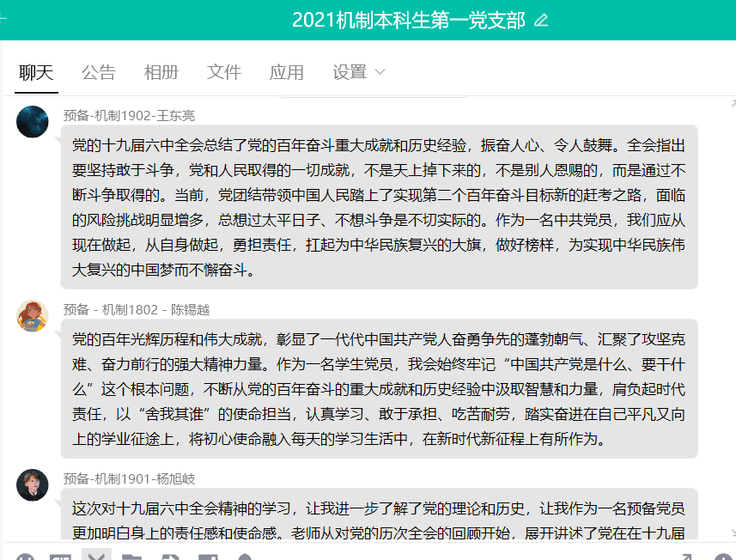Select the GIF icon in the toolbar
This screenshot has width=736, height=560.
pyautogui.click(x=60, y=556)
